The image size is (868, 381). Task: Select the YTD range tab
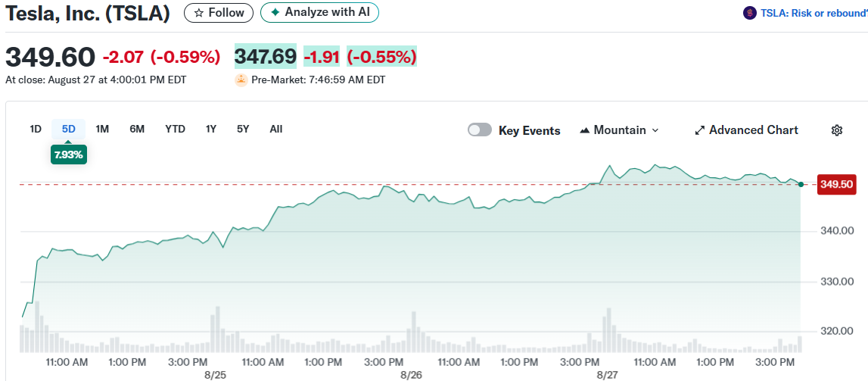[175, 129]
